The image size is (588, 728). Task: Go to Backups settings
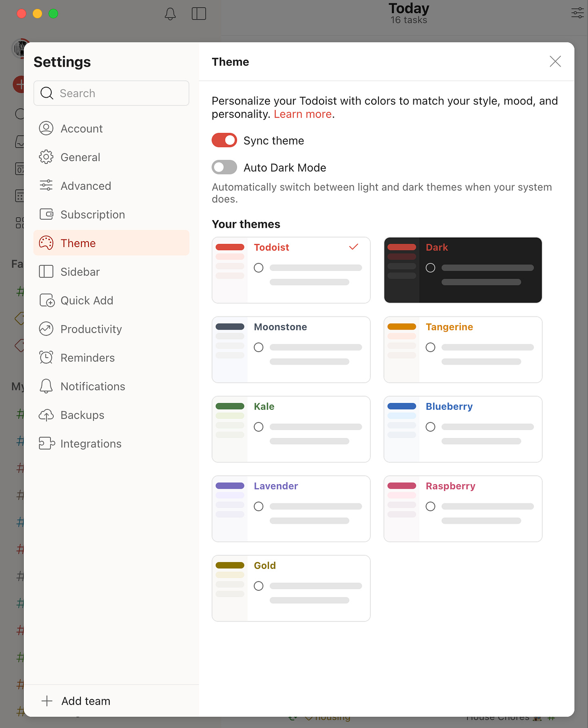[x=111, y=415]
